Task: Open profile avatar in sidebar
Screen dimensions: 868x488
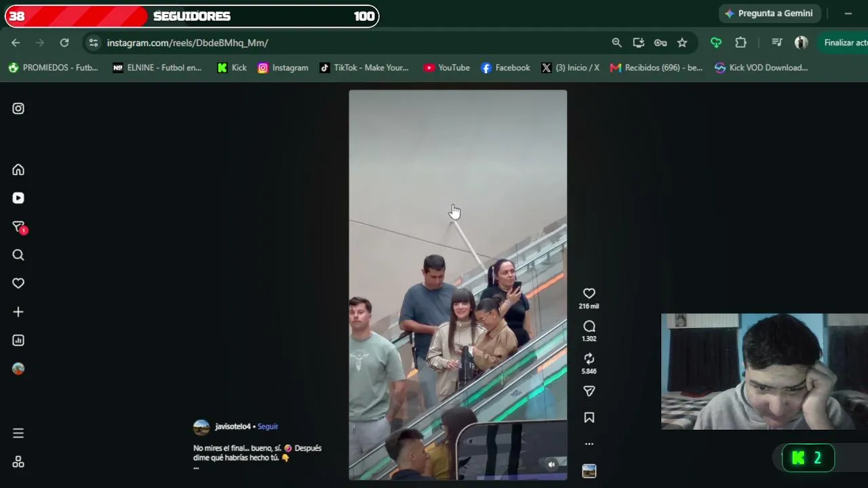Action: (x=18, y=369)
